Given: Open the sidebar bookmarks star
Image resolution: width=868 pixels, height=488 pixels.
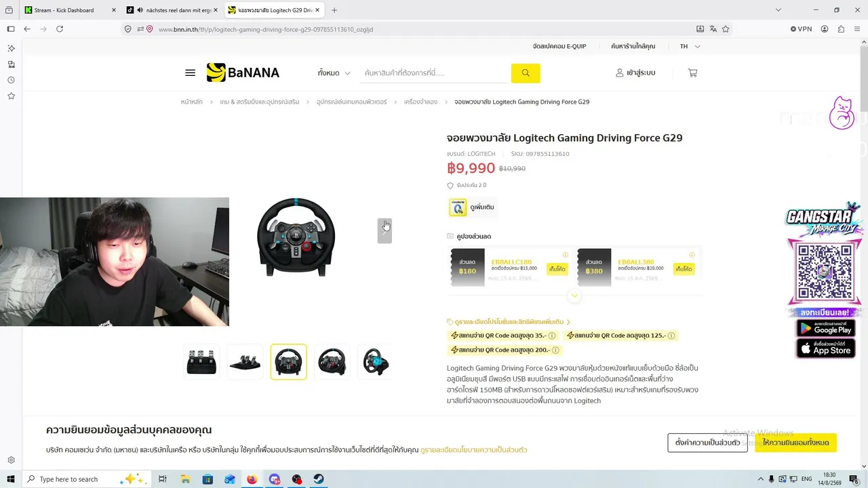Looking at the screenshot, I should coord(11,96).
